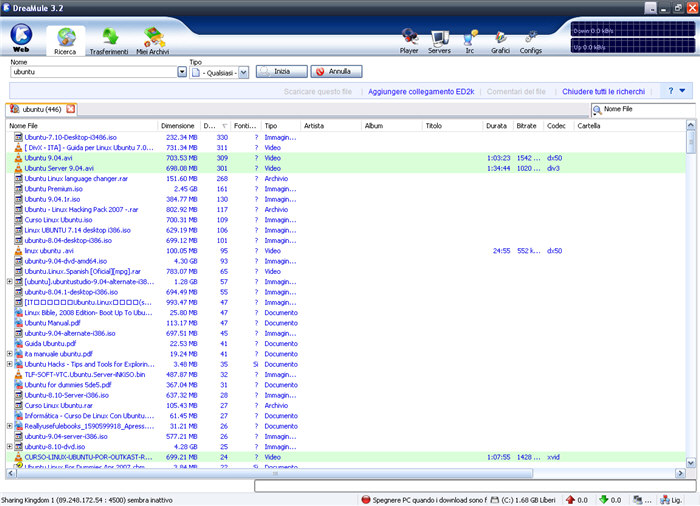
Task: Select Ubuntu Premium.iso file
Action: pyautogui.click(x=53, y=189)
